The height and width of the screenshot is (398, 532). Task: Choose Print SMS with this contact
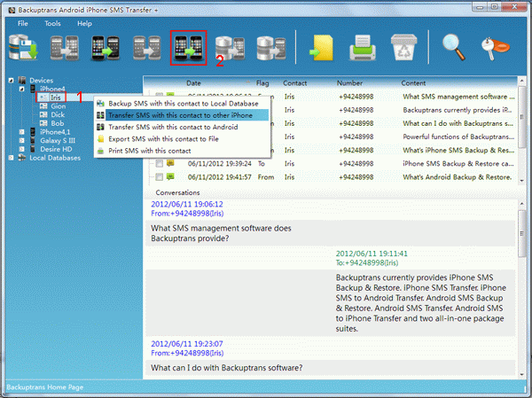182,151
